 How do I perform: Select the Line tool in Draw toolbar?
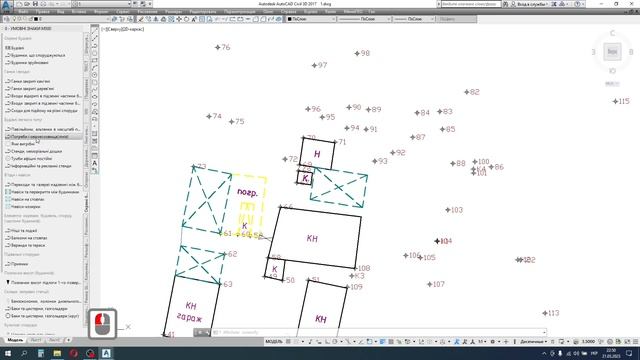pyautogui.click(x=95, y=31)
